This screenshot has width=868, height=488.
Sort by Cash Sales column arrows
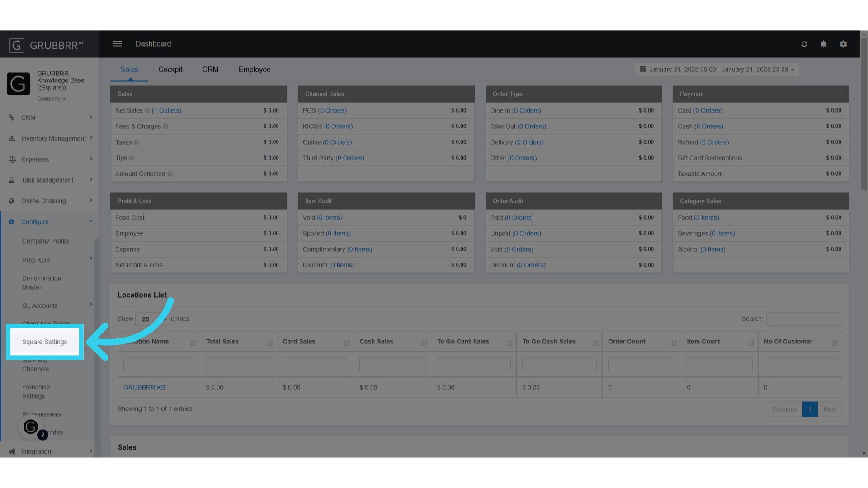pyautogui.click(x=424, y=343)
